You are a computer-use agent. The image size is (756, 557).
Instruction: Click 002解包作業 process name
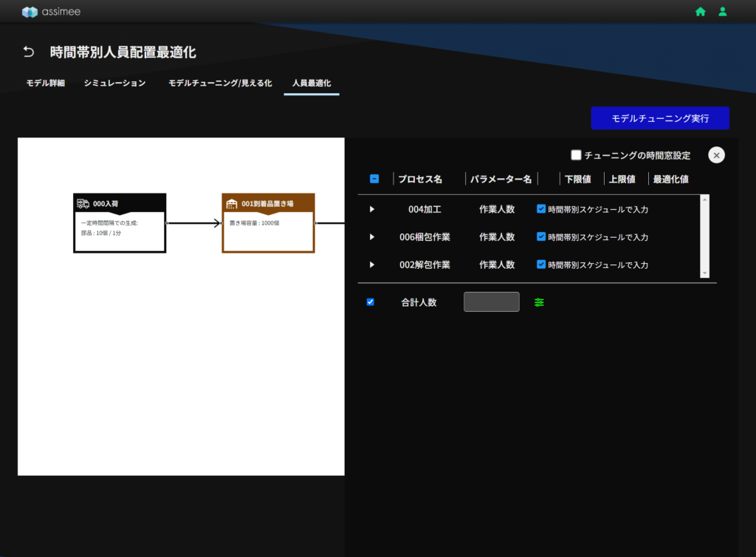pyautogui.click(x=425, y=264)
